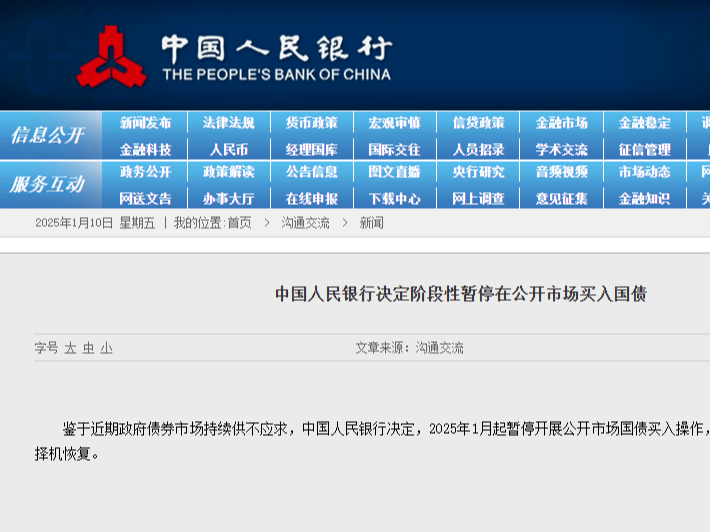Image resolution: width=710 pixels, height=532 pixels.
Task: Go to the 学术交流 section
Action: pos(561,149)
